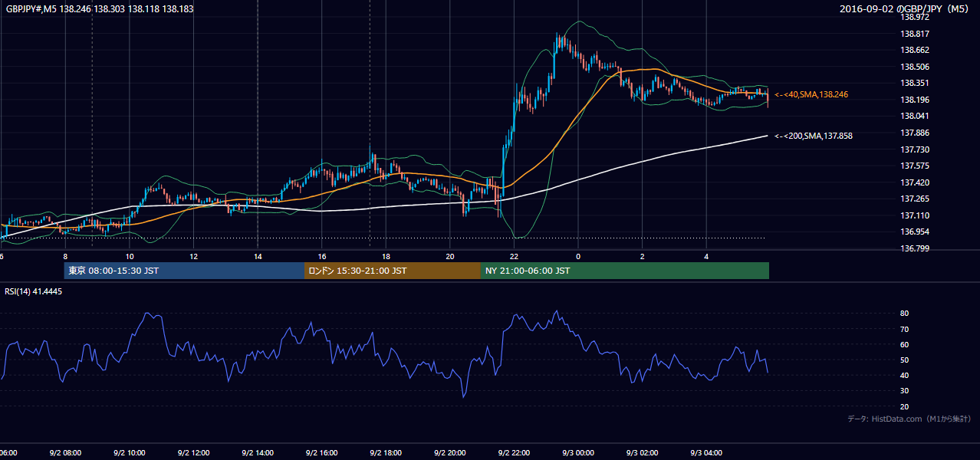
Task: Click price axis value 138.662
Action: [916, 51]
